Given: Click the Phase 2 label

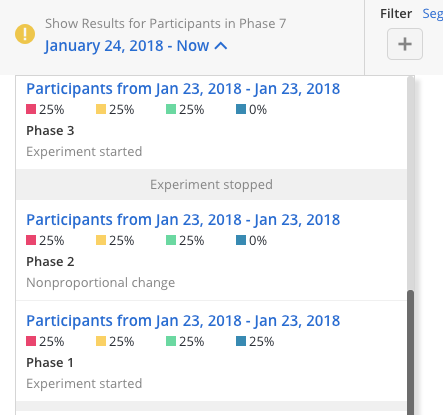Looking at the screenshot, I should tap(50, 262).
